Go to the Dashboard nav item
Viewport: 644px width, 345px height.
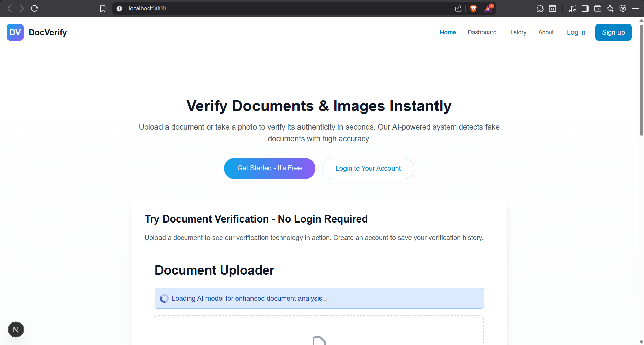point(482,32)
